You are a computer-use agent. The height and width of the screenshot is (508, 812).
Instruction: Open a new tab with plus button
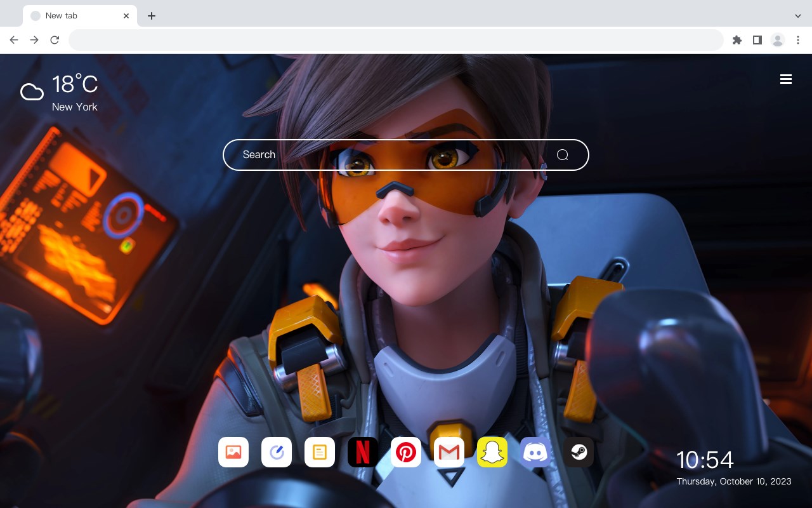(151, 16)
